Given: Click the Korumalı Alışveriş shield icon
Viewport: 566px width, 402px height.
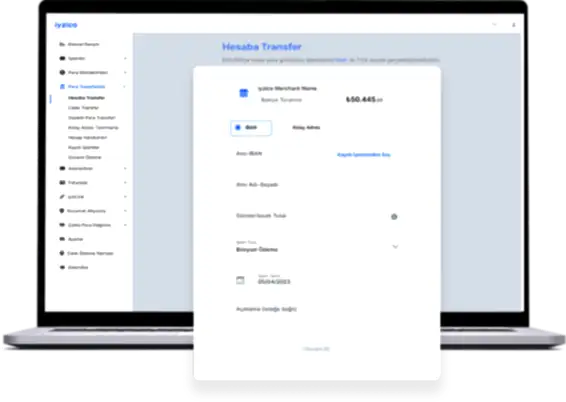Looking at the screenshot, I should tap(62, 211).
